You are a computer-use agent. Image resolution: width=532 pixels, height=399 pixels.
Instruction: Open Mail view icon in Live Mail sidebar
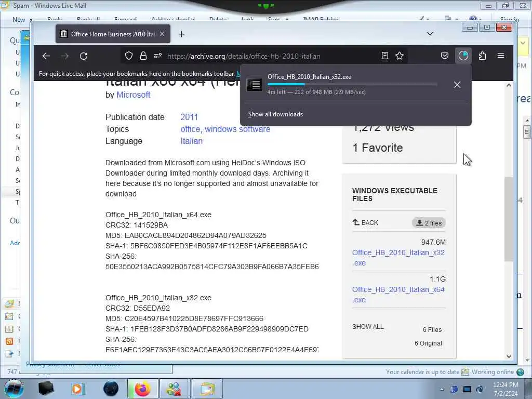pyautogui.click(x=9, y=303)
